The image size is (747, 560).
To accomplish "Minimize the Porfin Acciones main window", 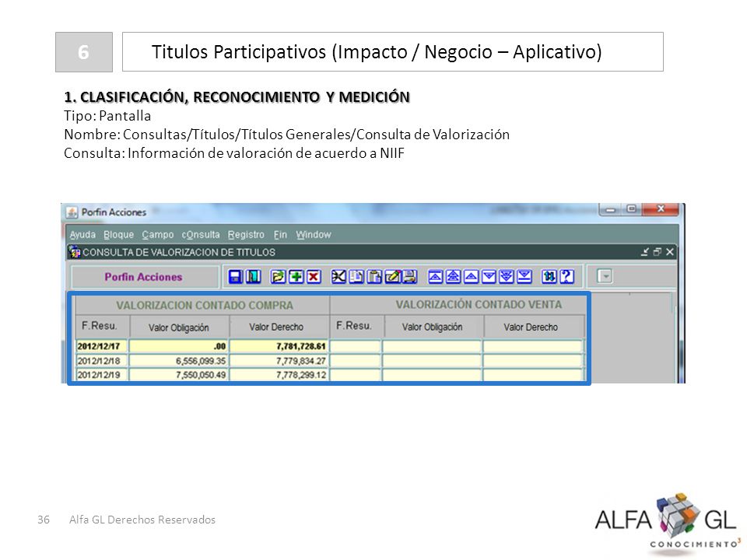I will (611, 209).
